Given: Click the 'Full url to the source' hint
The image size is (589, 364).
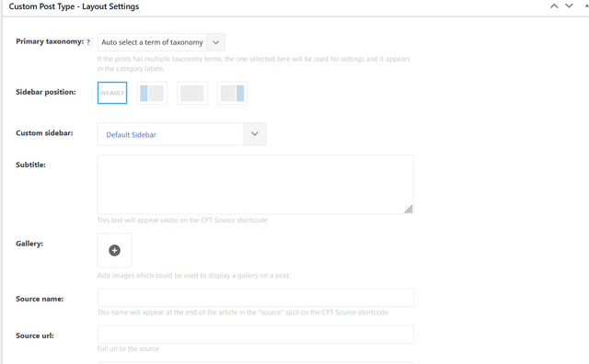Looking at the screenshot, I should pos(128,348).
